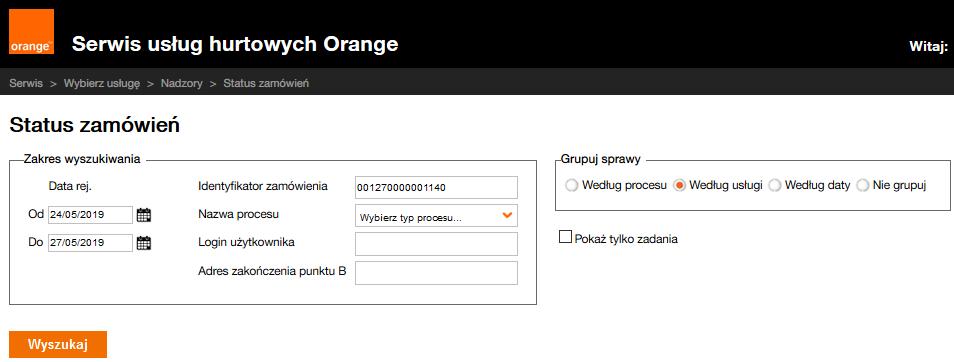Click the Zakres wyszukiwania group label
This screenshot has height=362, width=954.
pyautogui.click(x=82, y=159)
